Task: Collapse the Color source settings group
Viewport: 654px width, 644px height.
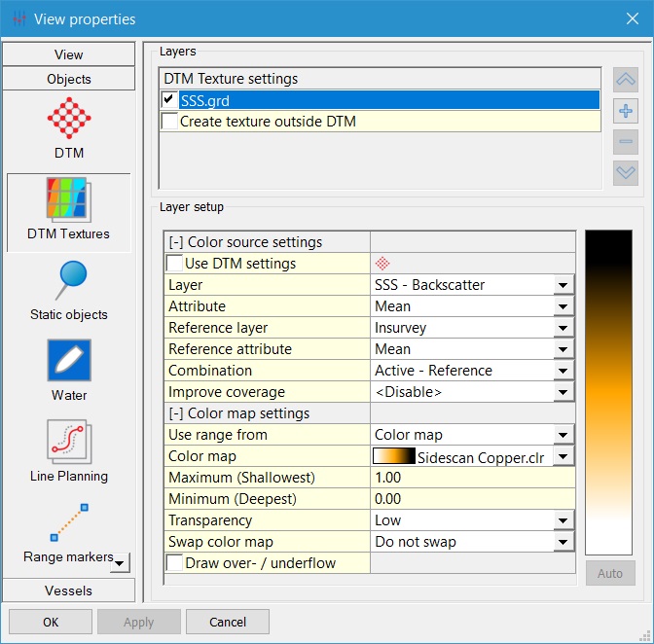Action: tap(176, 242)
